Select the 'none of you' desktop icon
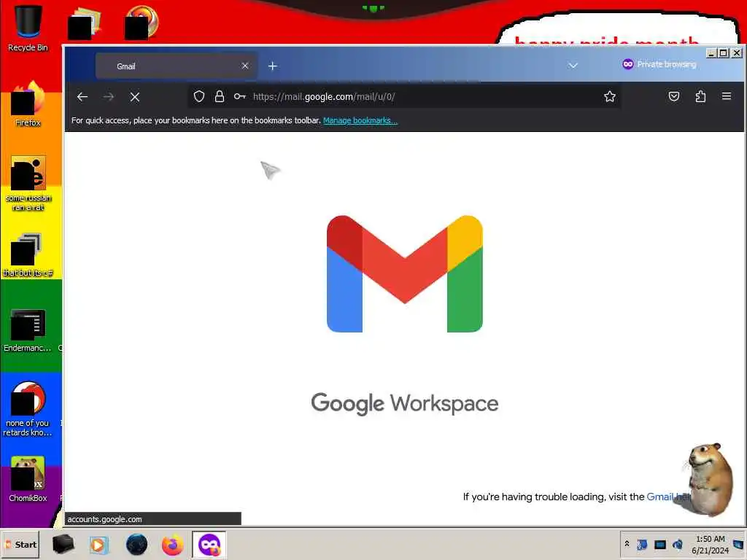This screenshot has height=560, width=747. click(x=28, y=409)
